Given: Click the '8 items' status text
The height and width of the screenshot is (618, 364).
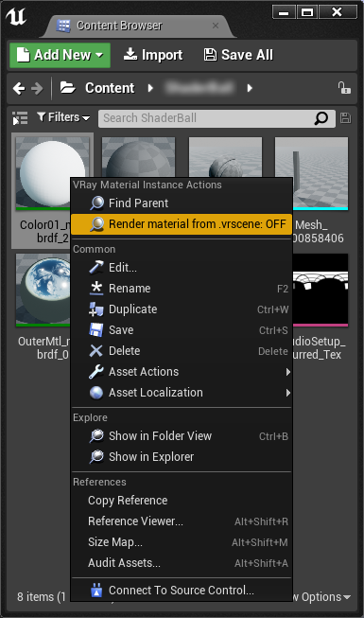Looking at the screenshot, I should tap(42, 597).
